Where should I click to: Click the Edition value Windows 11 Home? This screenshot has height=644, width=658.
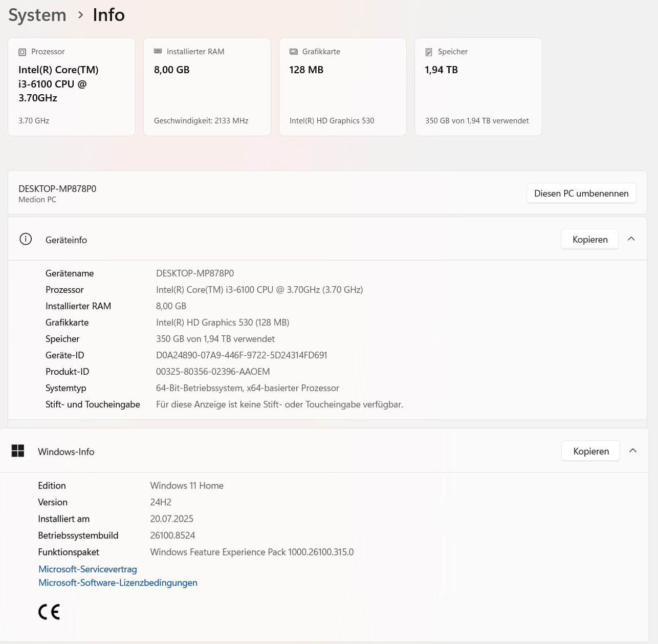(x=187, y=486)
